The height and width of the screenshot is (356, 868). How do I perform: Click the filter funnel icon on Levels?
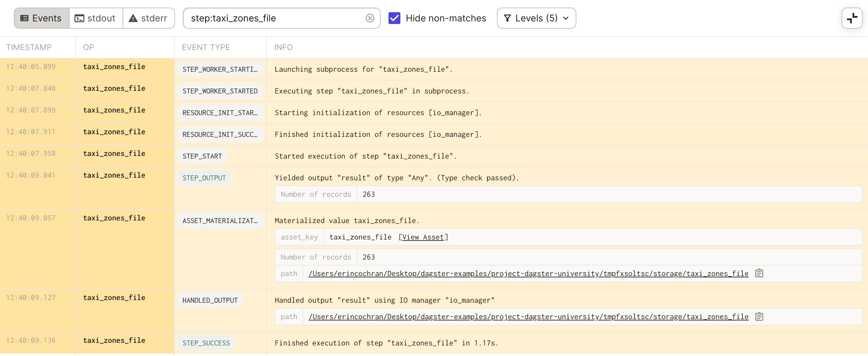[508, 18]
